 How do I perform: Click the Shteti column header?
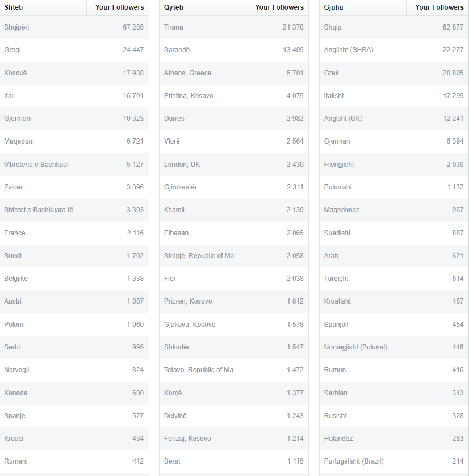point(43,7)
